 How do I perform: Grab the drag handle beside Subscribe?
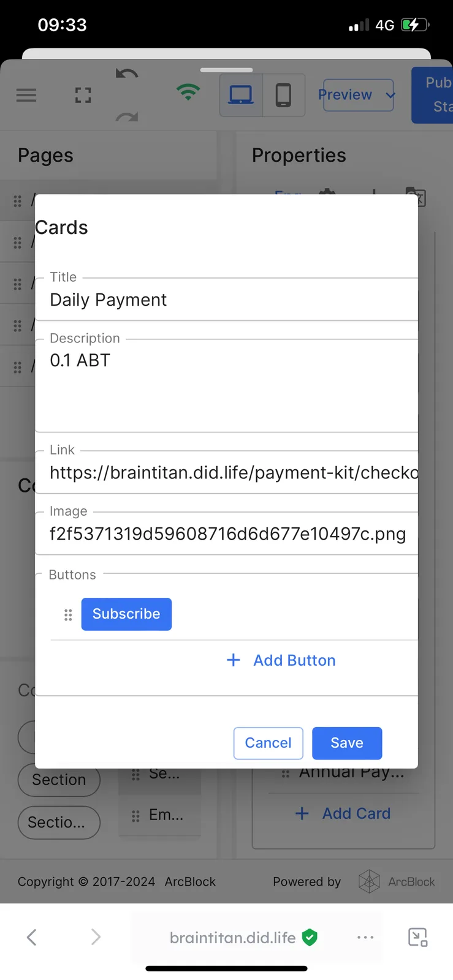[68, 615]
